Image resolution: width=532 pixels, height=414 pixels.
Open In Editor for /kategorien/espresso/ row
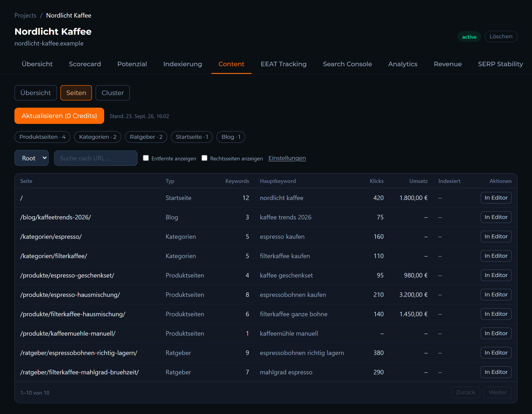tap(496, 236)
